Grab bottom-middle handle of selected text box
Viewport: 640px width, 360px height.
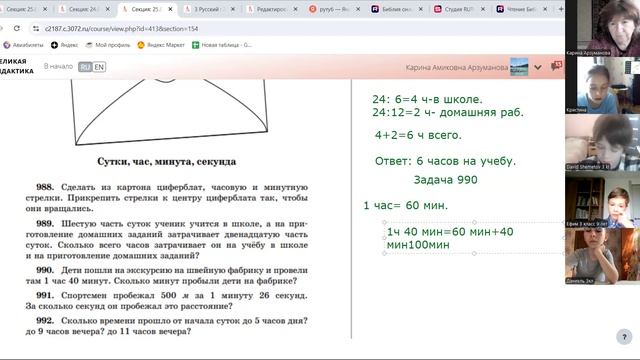[x=474, y=253]
